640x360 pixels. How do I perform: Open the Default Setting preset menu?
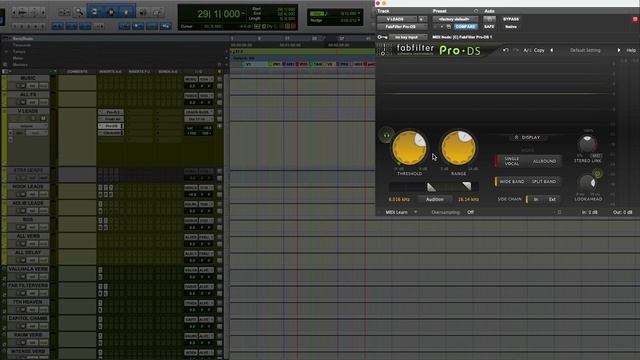pos(585,50)
